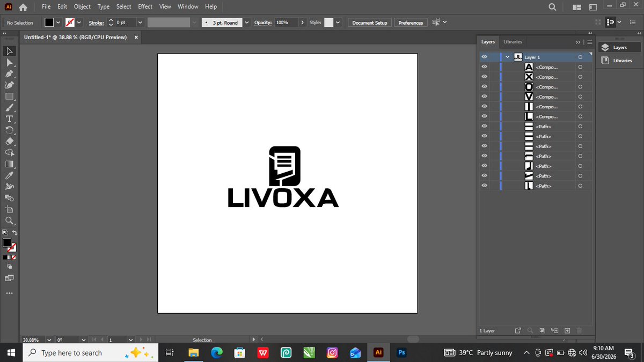Open the Stroke color dropdown arrow

tap(79, 23)
